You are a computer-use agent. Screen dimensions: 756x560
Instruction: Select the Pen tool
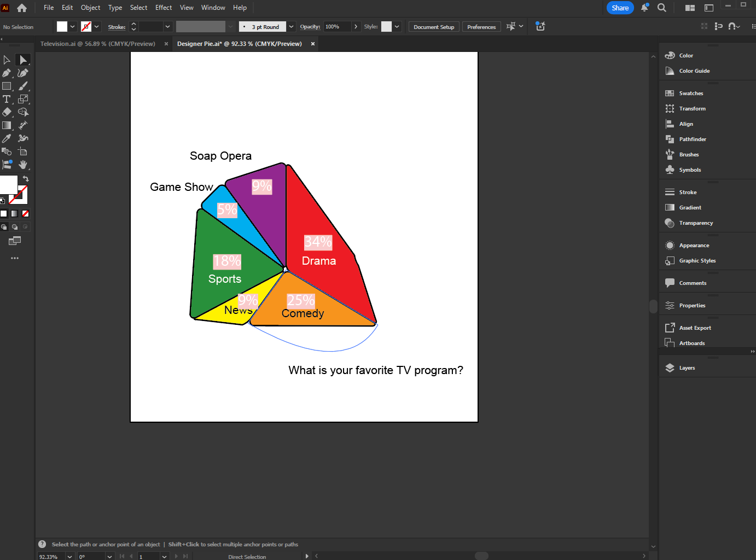click(x=7, y=73)
